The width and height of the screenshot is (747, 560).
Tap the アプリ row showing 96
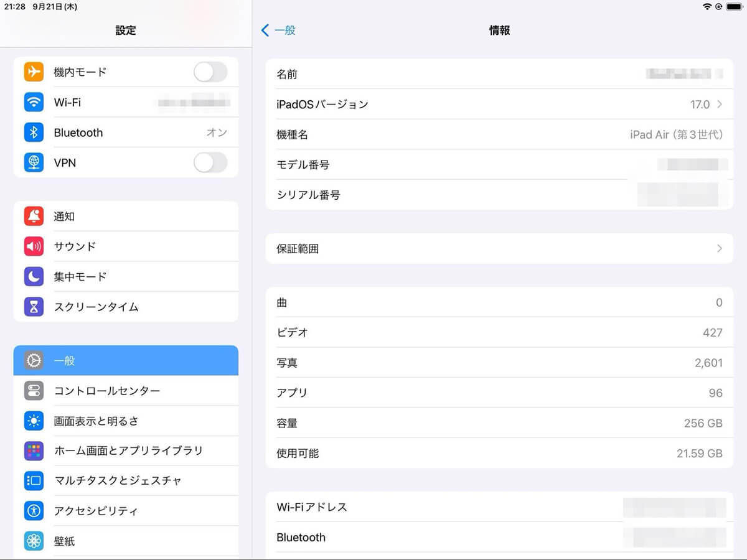499,393
